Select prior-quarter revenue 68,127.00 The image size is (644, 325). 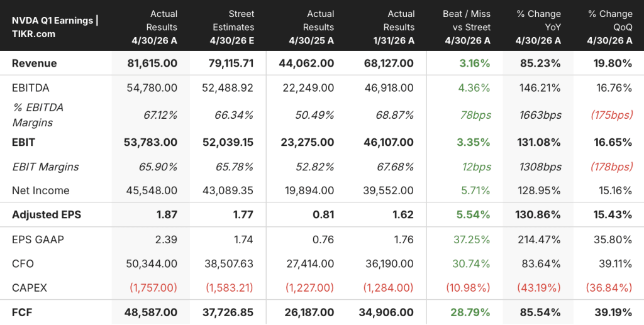tap(389, 63)
